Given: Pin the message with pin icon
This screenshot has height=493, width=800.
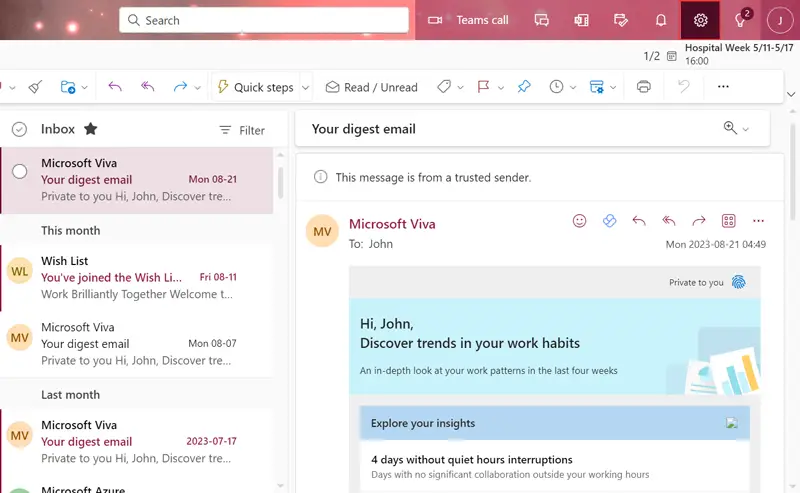Looking at the screenshot, I should tap(524, 87).
